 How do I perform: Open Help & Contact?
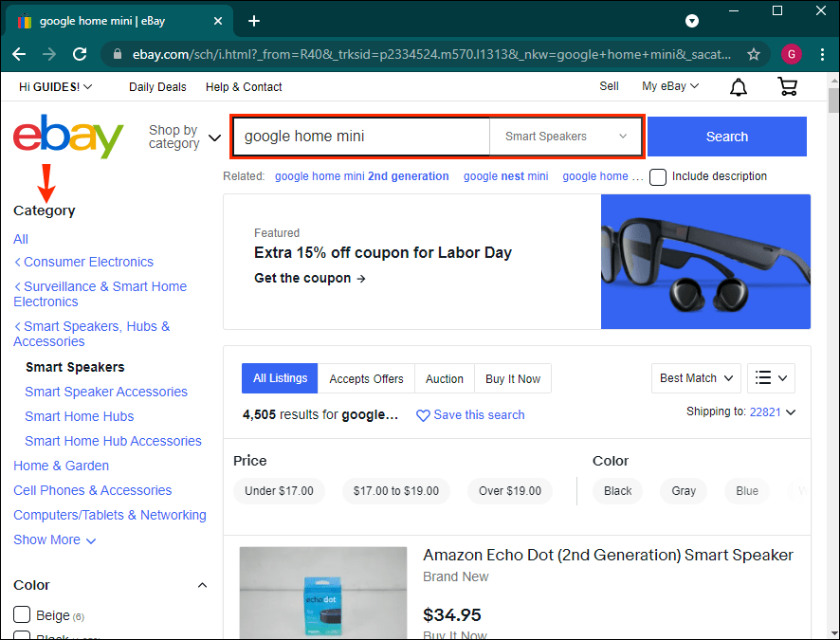244,87
